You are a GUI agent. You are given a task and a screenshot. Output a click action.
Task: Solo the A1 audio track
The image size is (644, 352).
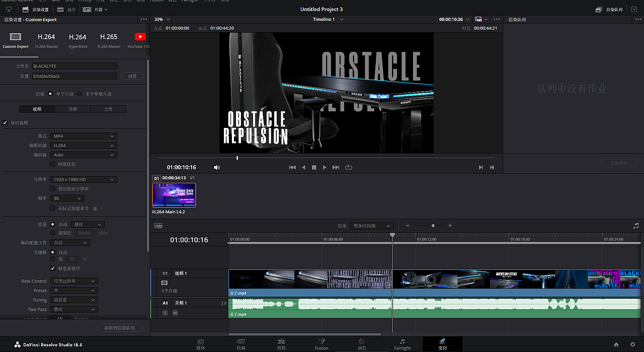(x=165, y=313)
